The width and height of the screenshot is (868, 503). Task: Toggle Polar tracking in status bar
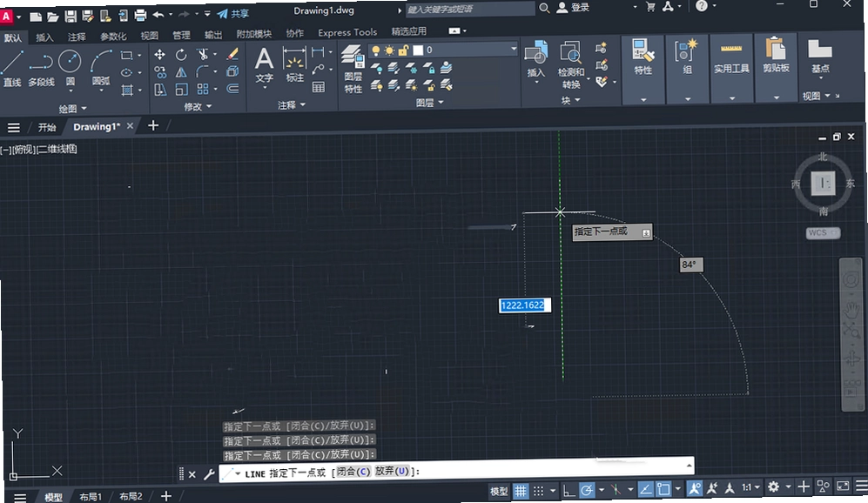click(587, 490)
